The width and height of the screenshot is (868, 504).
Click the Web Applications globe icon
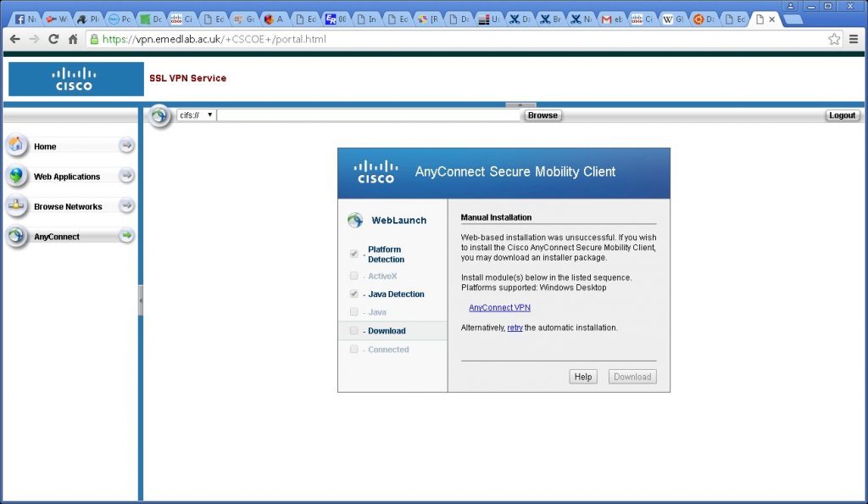16,176
